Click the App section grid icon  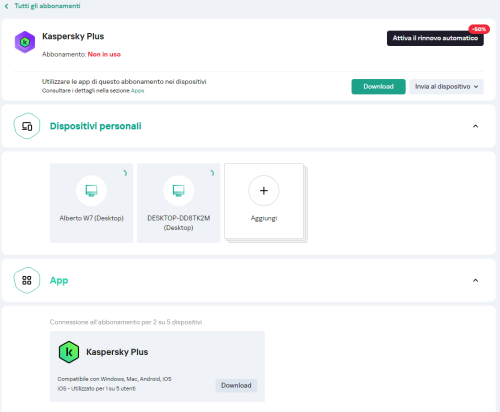27,280
